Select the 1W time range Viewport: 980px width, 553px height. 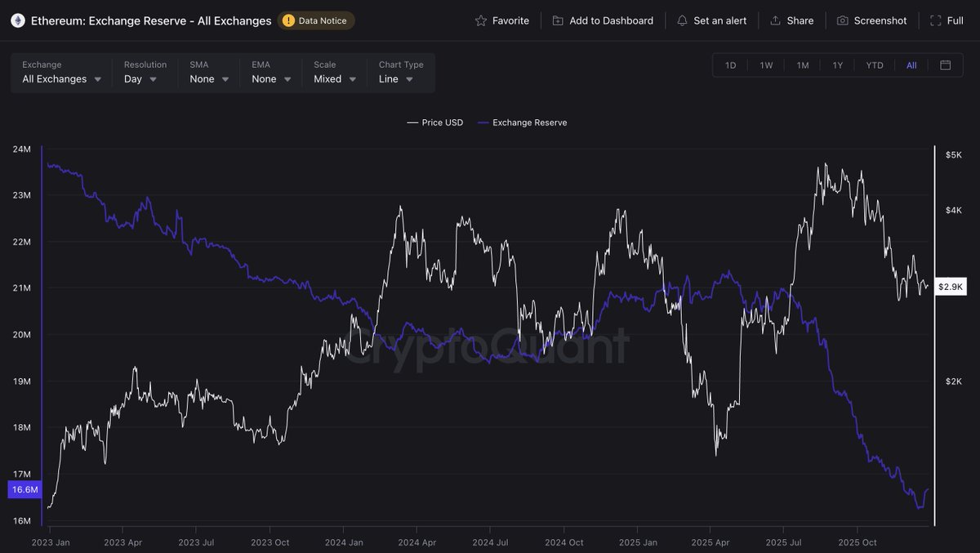[766, 65]
